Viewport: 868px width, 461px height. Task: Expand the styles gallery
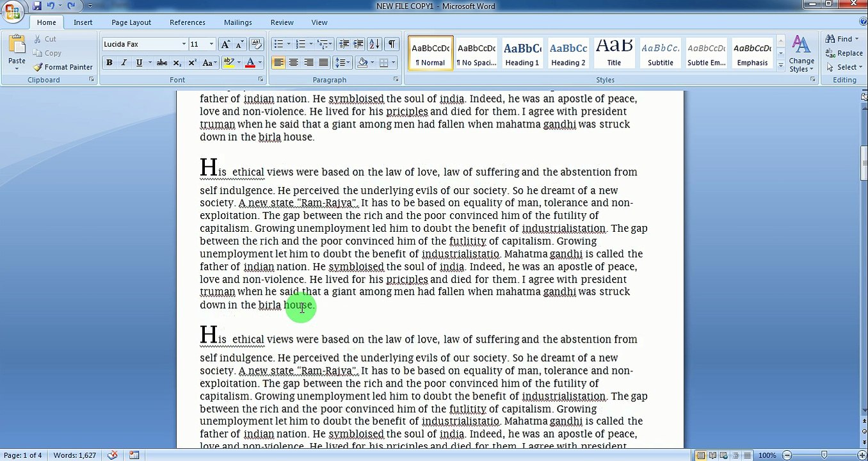[x=780, y=65]
